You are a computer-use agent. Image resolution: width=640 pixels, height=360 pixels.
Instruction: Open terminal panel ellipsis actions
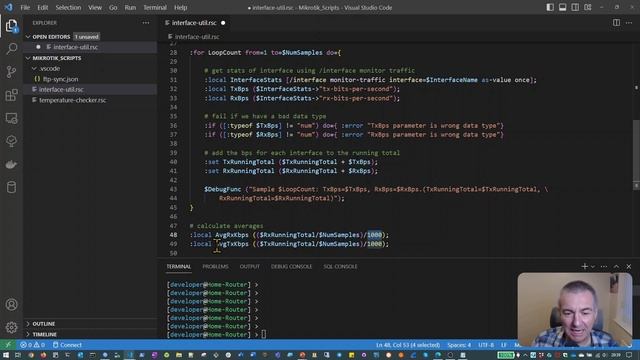click(604, 267)
